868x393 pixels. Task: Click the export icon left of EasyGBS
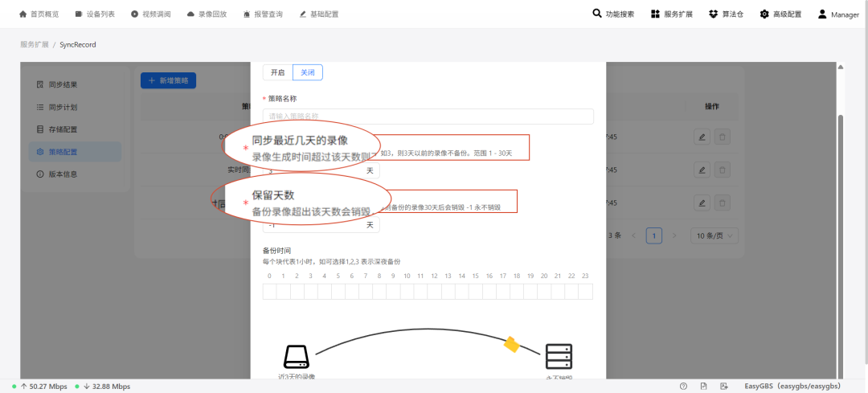[x=723, y=387]
